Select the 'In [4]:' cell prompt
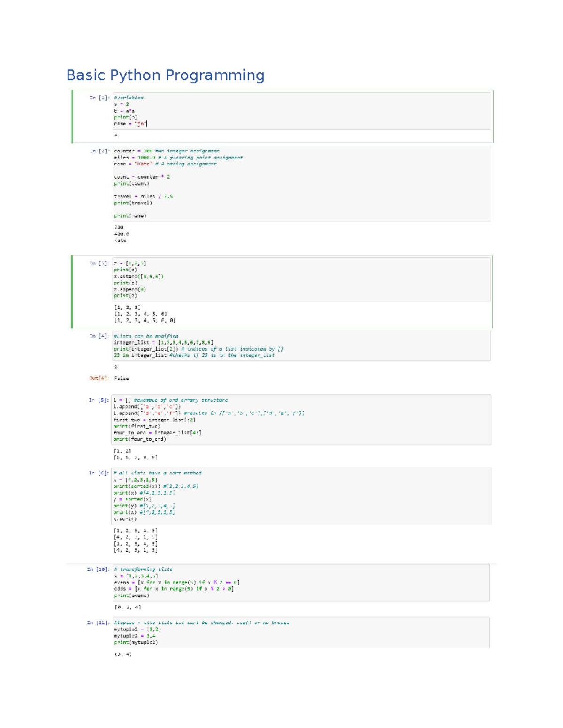The image size is (563, 728). coord(100,336)
